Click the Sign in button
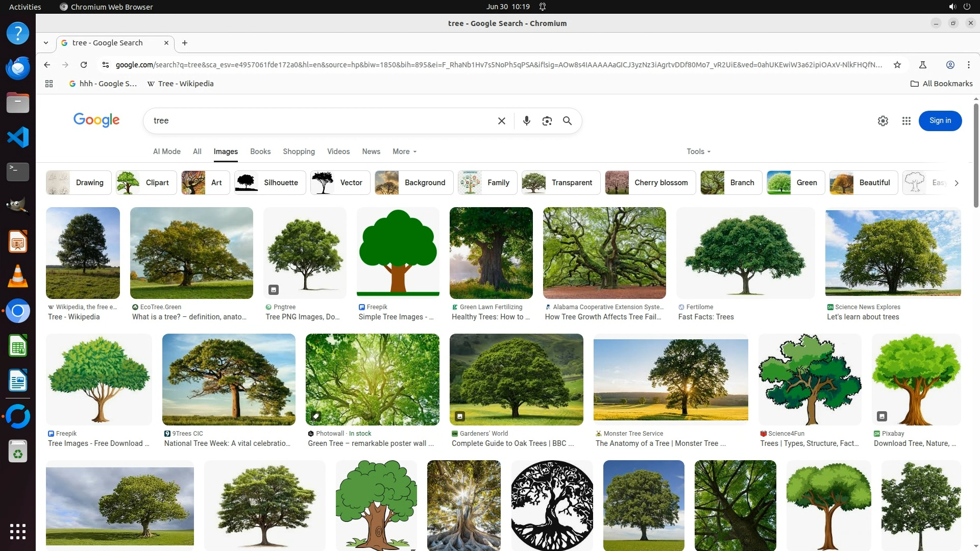The height and width of the screenshot is (551, 980). (940, 121)
